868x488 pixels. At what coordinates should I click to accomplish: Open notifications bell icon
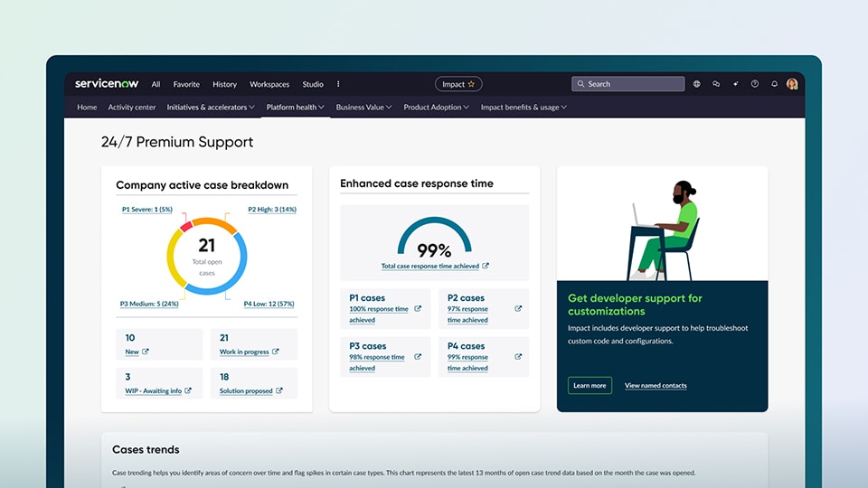click(774, 84)
